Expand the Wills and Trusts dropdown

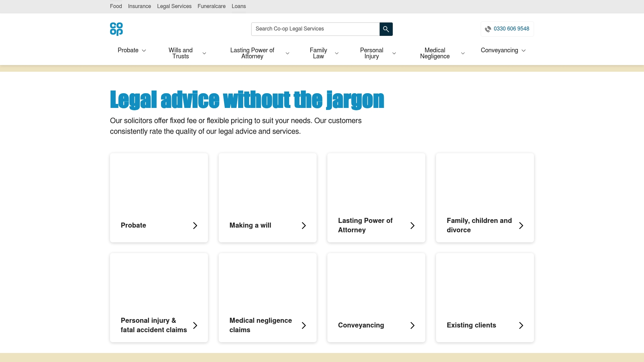tap(204, 53)
